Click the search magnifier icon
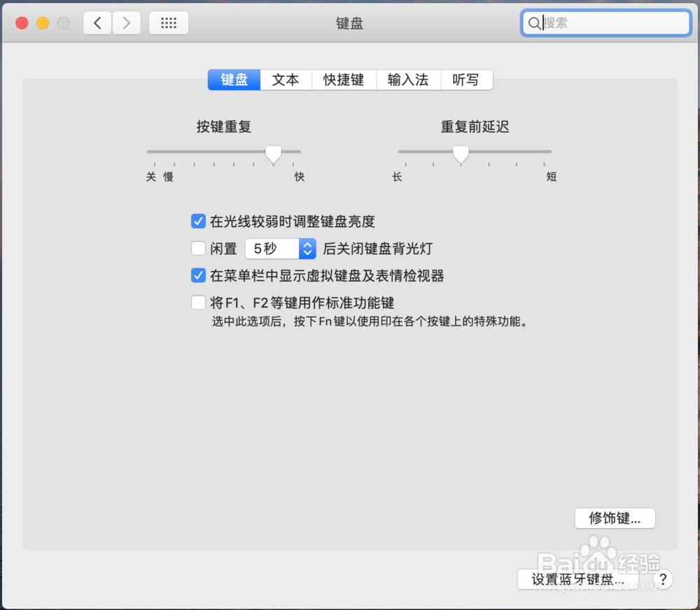 click(534, 23)
